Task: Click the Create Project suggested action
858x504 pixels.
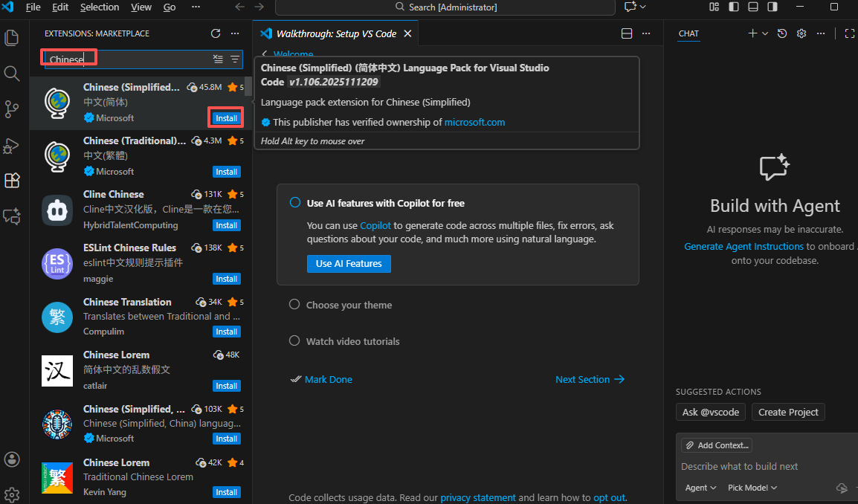Action: tap(788, 412)
